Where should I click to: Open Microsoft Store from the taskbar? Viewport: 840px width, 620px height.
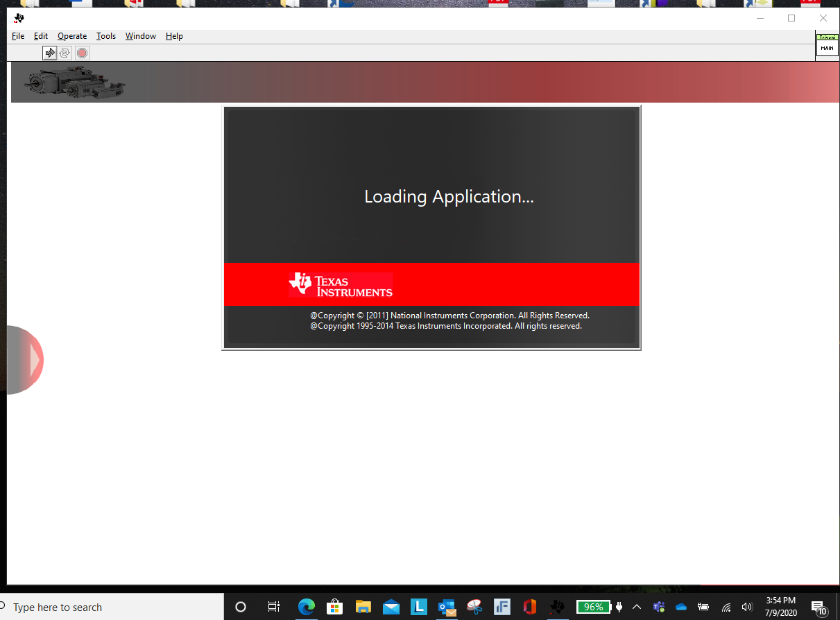(x=335, y=607)
